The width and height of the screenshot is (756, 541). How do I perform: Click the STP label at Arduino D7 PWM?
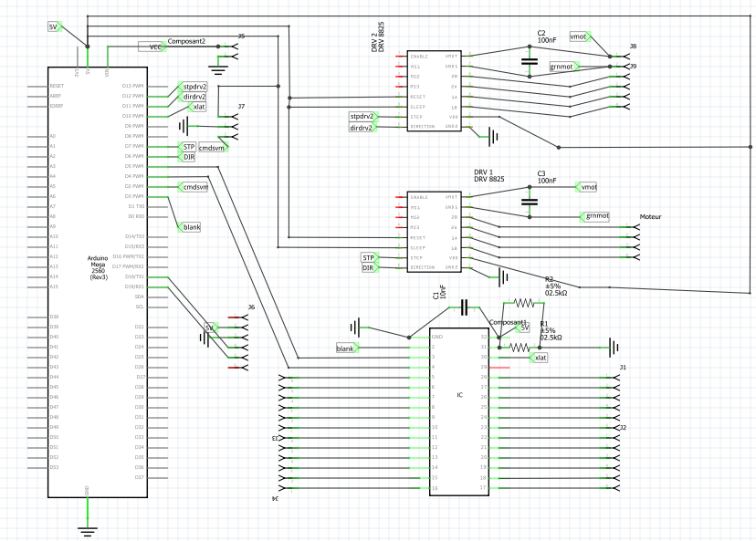(x=188, y=146)
